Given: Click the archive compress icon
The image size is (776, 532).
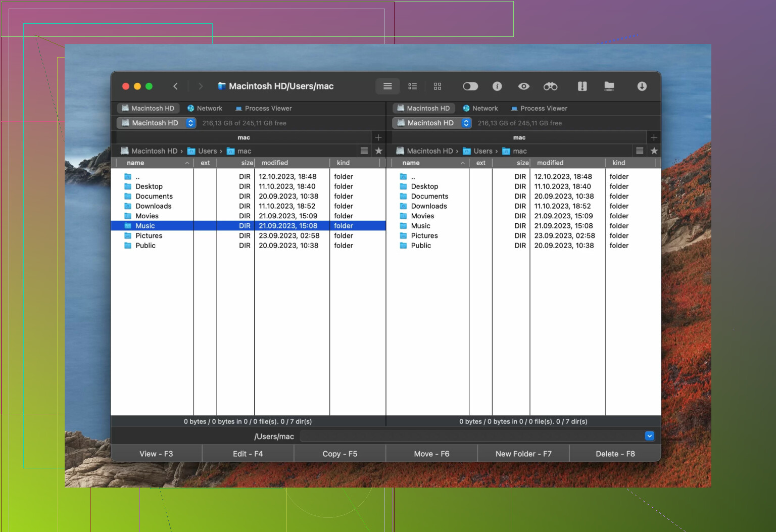Looking at the screenshot, I should point(582,86).
